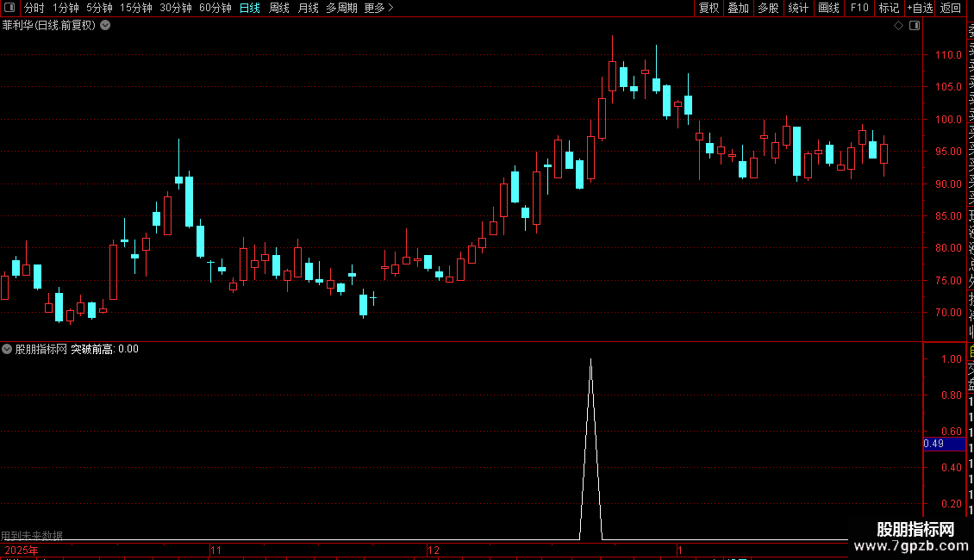Open F10 company information

pos(859,8)
